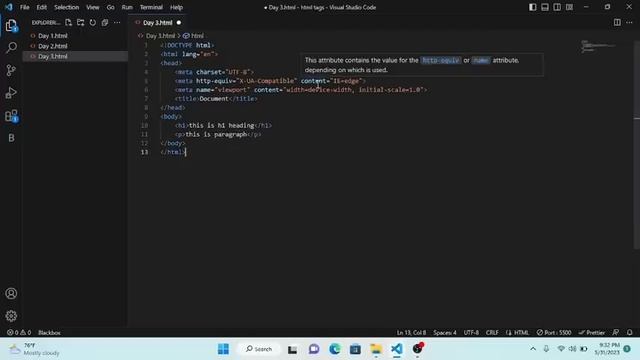Click line 13 closing html tag

173,152
